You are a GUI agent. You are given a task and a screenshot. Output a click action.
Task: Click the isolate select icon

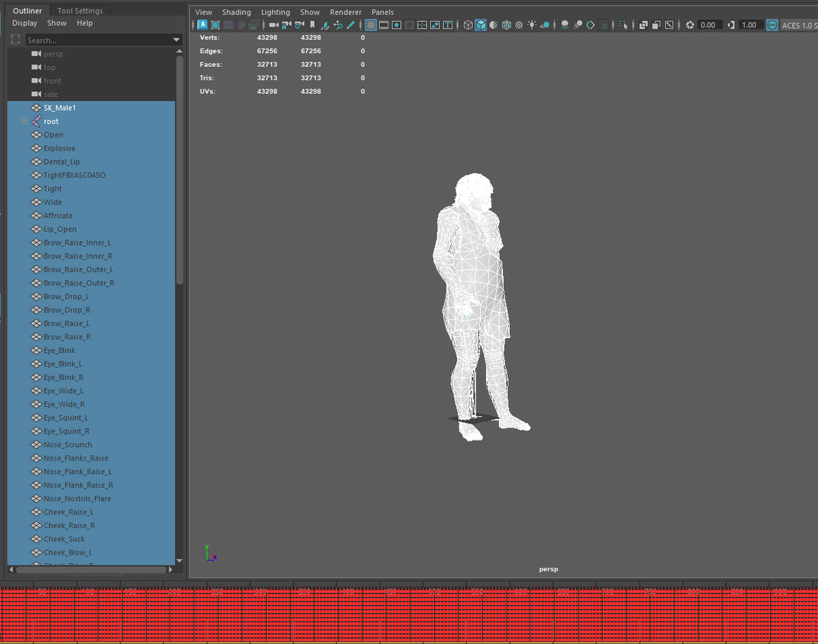[x=623, y=25]
